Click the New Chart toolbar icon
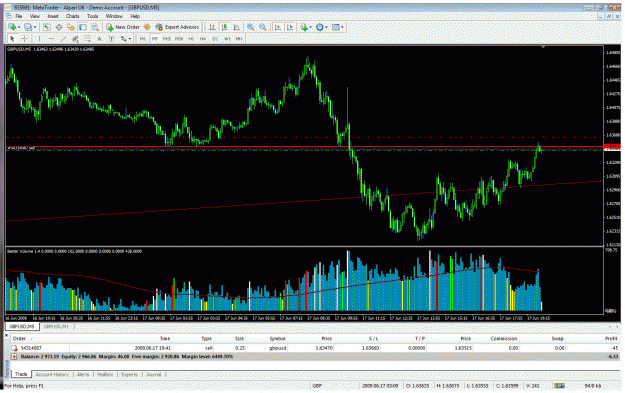Viewport: 625px width, 393px height. (x=12, y=27)
